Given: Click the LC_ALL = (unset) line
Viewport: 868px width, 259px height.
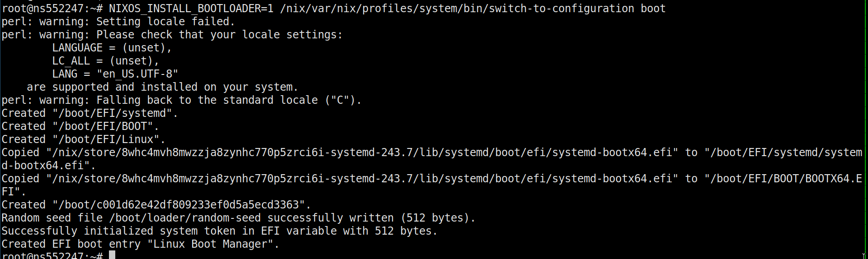Looking at the screenshot, I should pyautogui.click(x=105, y=61).
